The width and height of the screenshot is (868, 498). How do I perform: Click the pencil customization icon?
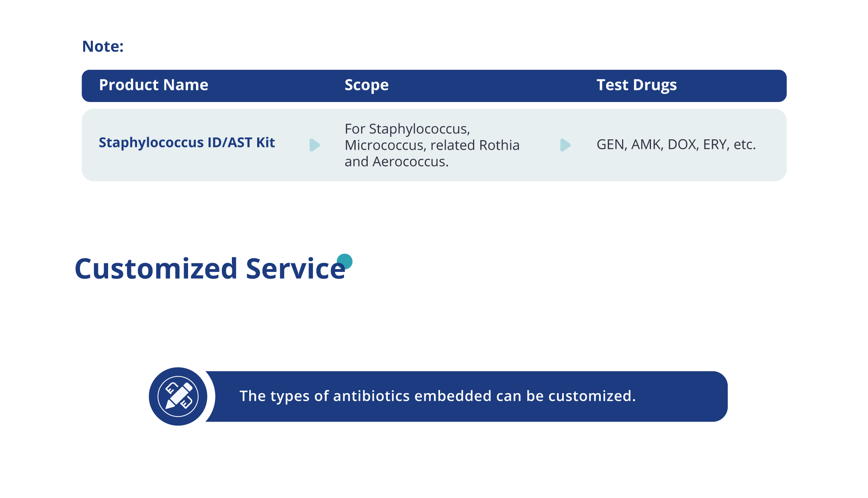(178, 396)
